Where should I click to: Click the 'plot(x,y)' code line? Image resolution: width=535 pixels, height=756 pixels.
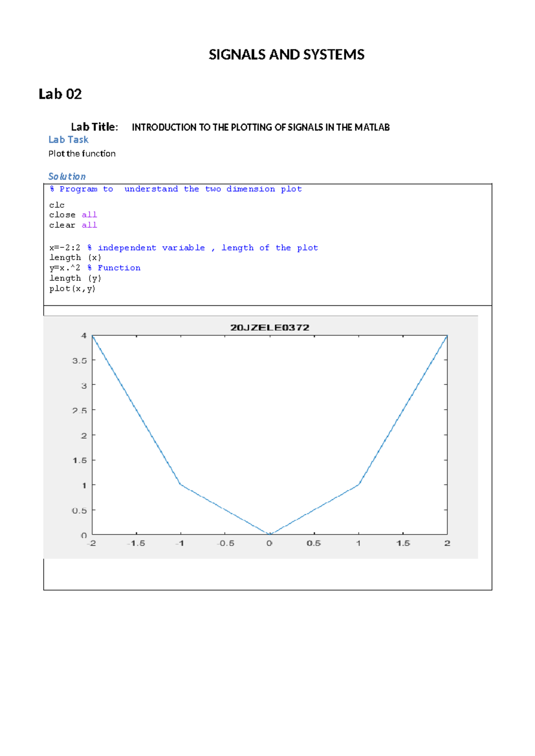(73, 289)
